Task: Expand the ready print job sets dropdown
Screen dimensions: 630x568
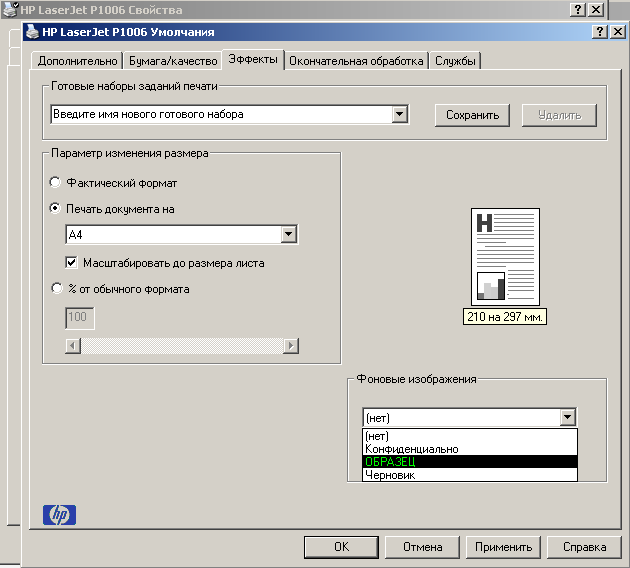Action: coord(399,114)
